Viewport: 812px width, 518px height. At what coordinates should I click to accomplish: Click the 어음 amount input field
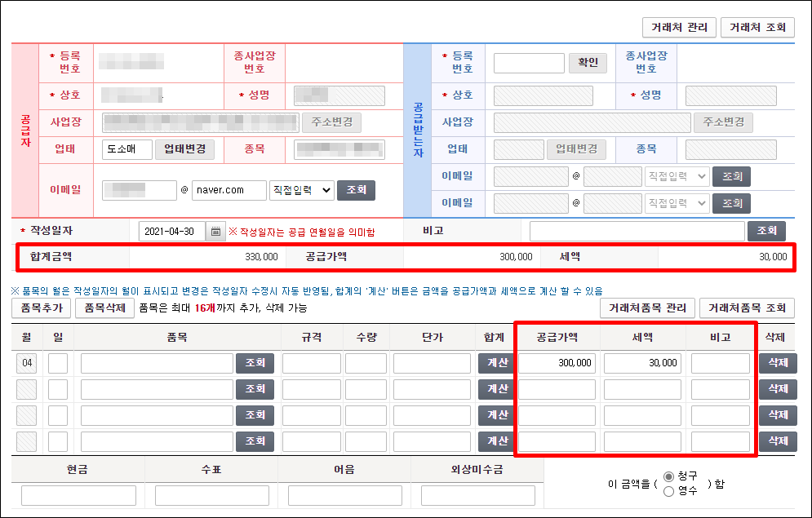(x=345, y=495)
